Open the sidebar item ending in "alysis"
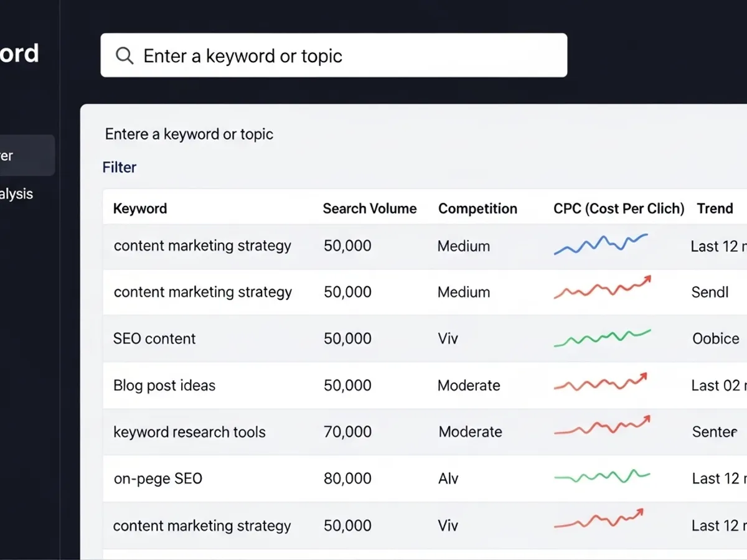 coord(17,194)
